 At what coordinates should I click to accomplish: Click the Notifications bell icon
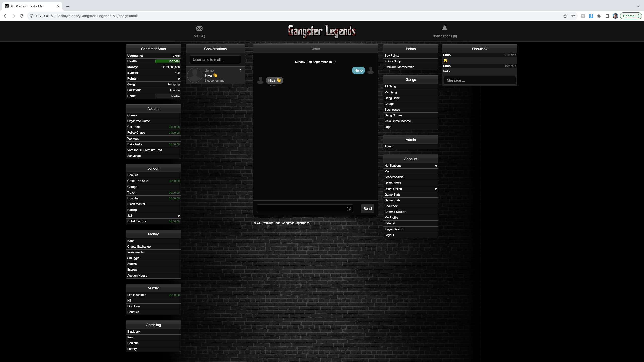445,28
